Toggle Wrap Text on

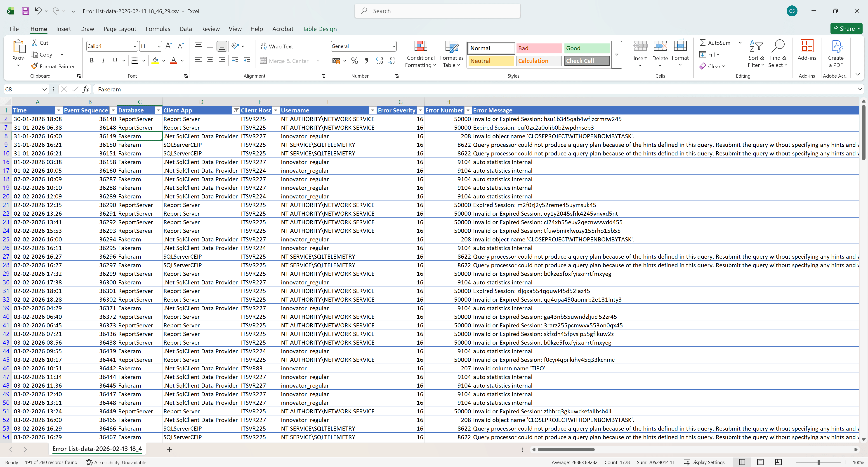[277, 47]
